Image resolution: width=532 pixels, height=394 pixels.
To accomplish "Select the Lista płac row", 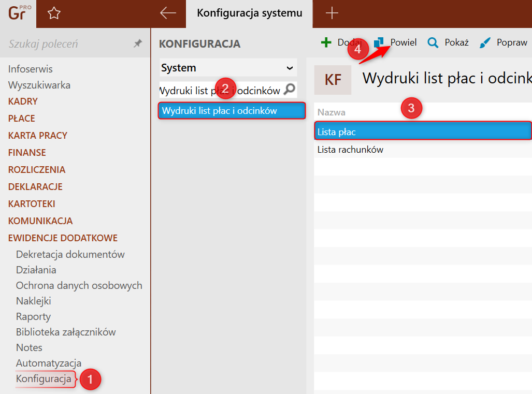I will [423, 132].
